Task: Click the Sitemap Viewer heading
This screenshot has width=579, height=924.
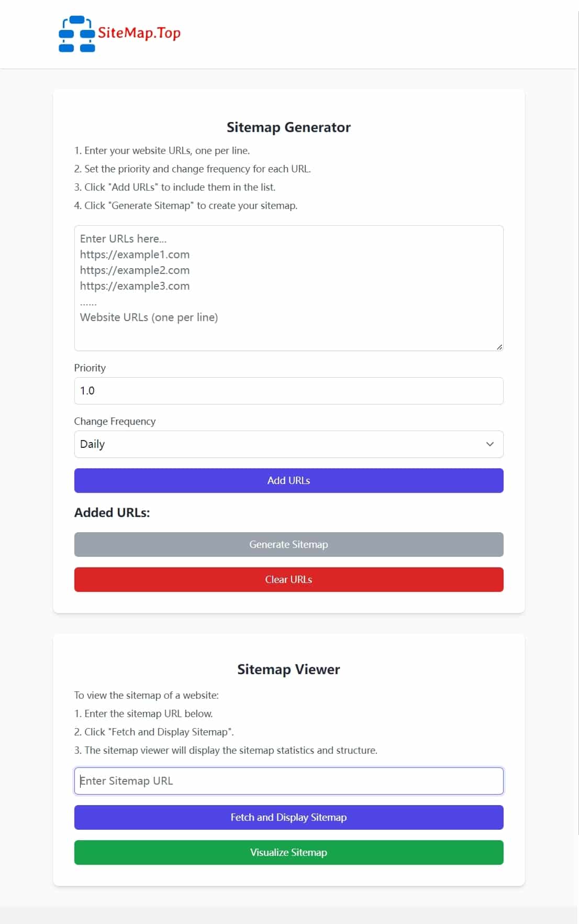Action: pos(288,669)
